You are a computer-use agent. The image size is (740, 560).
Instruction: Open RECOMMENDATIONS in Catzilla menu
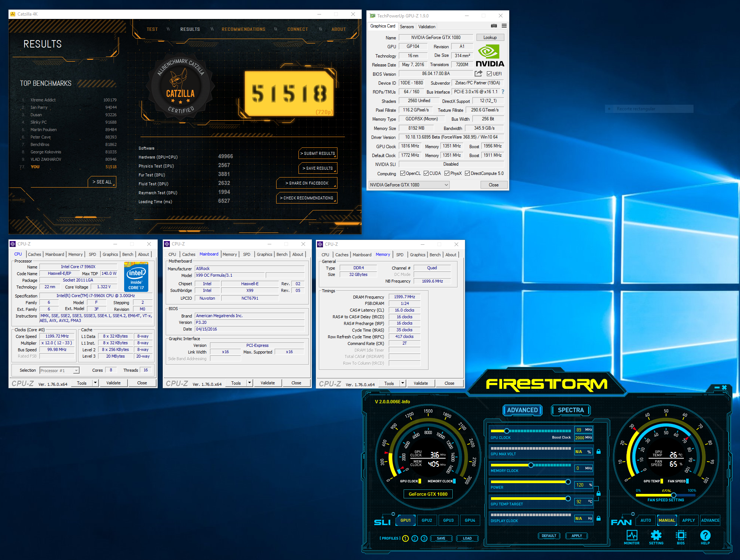coord(243,29)
